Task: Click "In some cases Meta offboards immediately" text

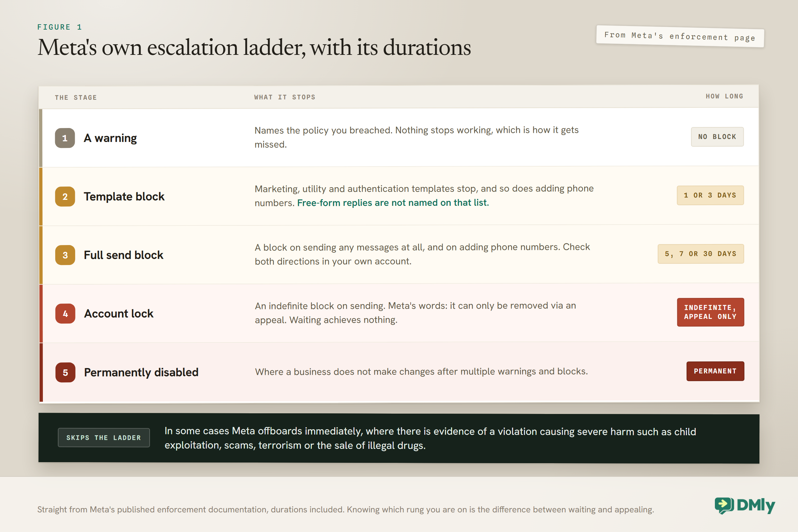Action: [430, 438]
